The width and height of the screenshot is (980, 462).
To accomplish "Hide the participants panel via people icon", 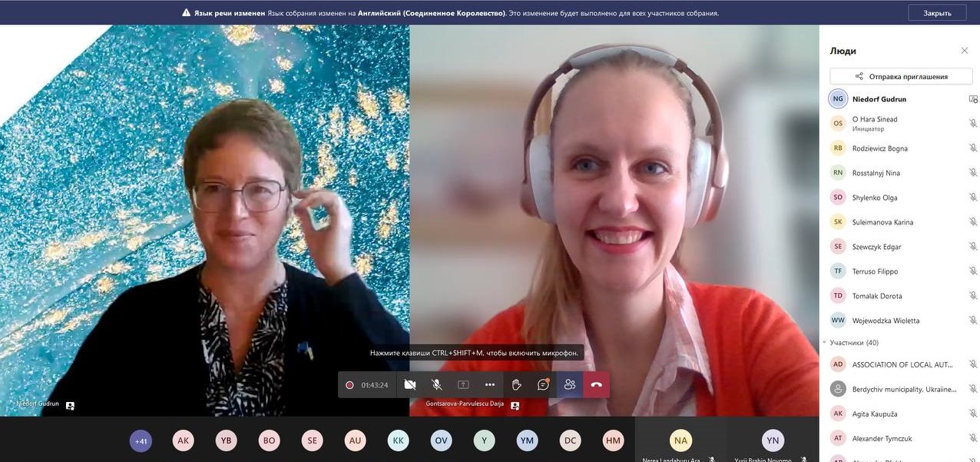I will click(570, 384).
